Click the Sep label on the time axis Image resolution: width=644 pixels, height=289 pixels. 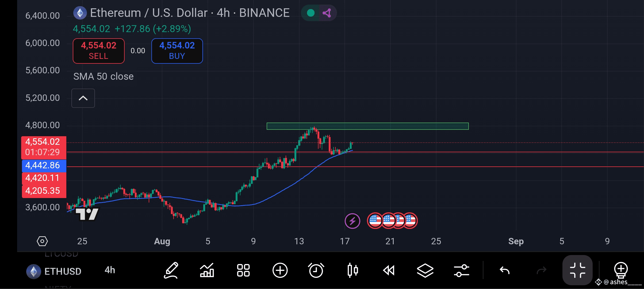pos(516,241)
